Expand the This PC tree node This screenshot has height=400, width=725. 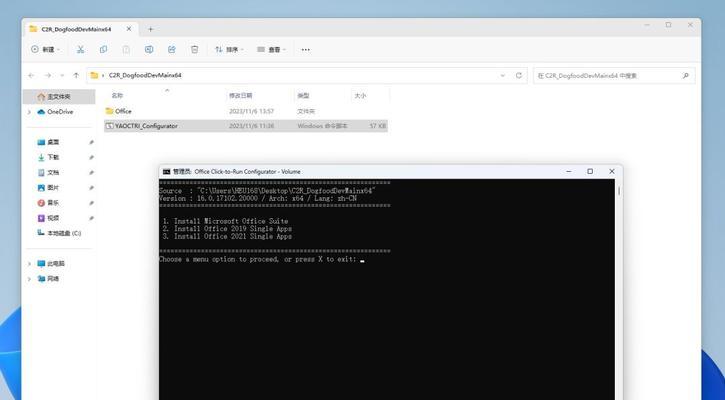[x=30, y=264]
